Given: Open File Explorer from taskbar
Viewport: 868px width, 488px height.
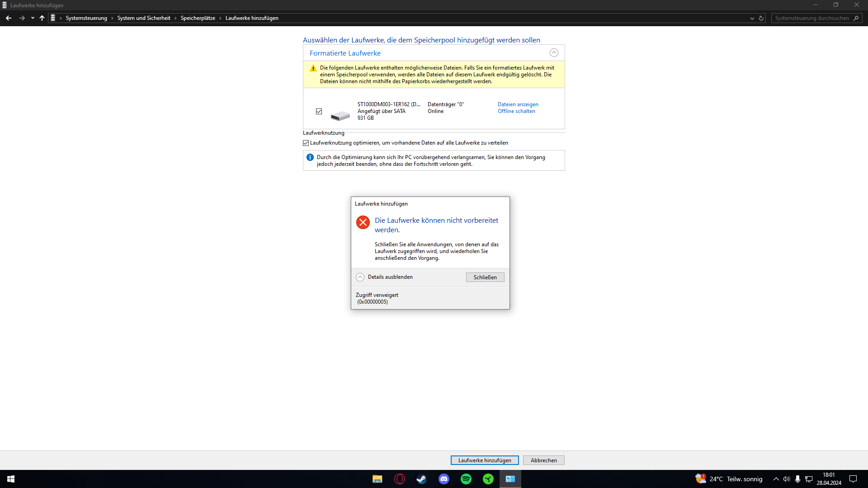Looking at the screenshot, I should point(377,479).
